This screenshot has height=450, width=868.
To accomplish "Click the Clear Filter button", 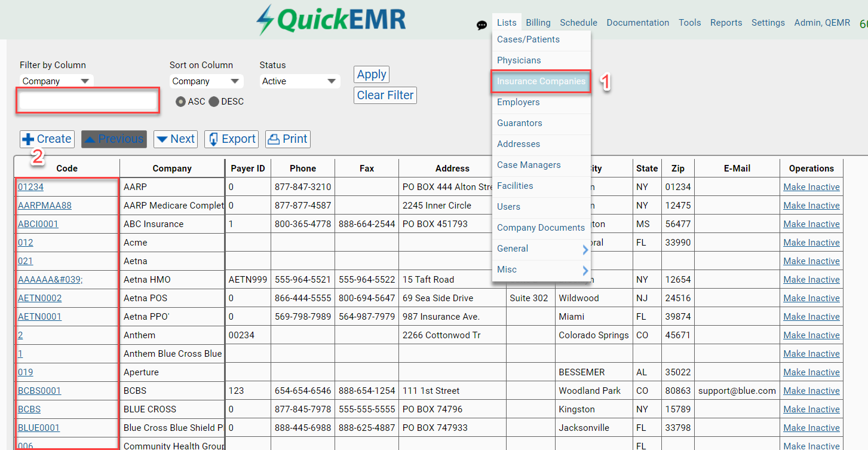I will click(385, 96).
